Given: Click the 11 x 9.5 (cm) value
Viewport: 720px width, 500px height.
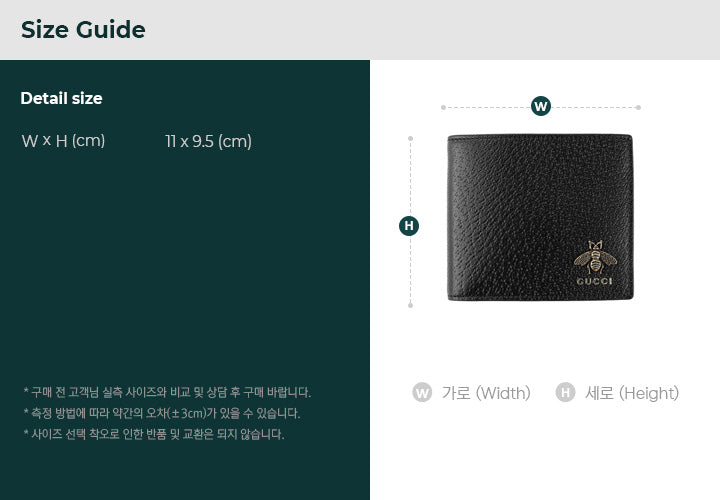Looking at the screenshot, I should pos(208,141).
